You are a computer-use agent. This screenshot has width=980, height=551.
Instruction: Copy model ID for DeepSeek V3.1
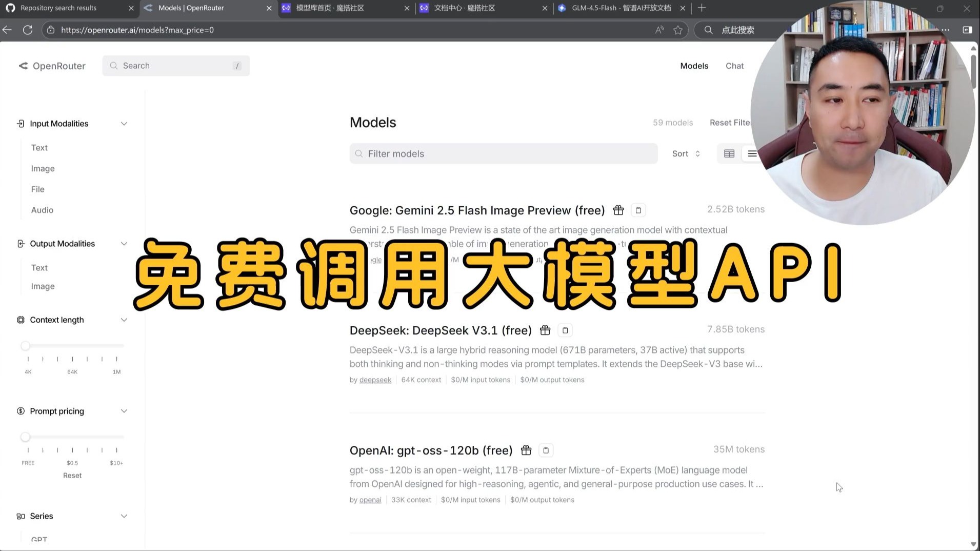[565, 330]
